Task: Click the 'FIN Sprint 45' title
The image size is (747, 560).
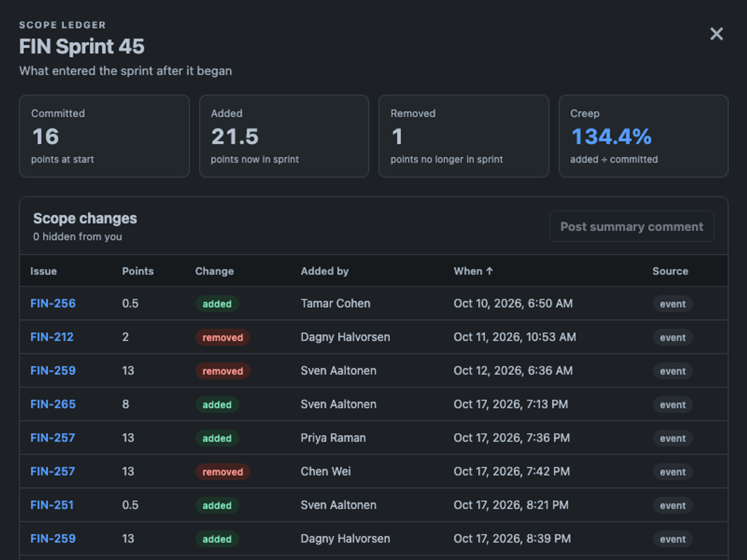Action: pos(82,47)
